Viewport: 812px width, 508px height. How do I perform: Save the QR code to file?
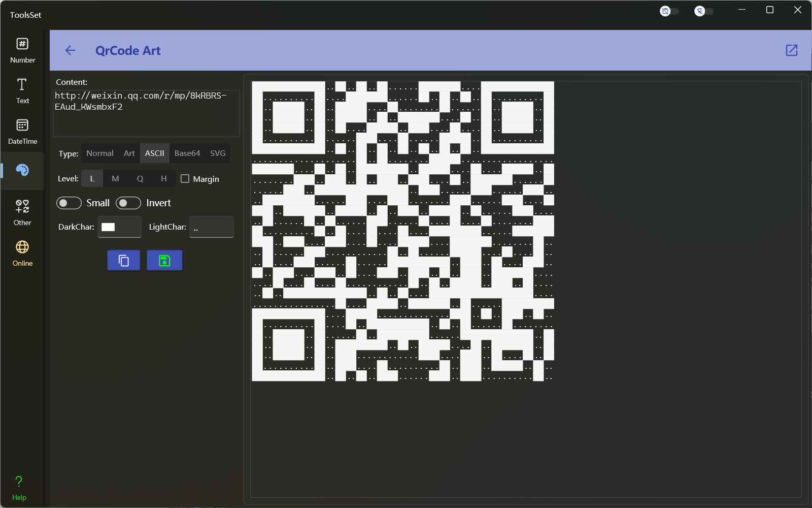(x=164, y=261)
